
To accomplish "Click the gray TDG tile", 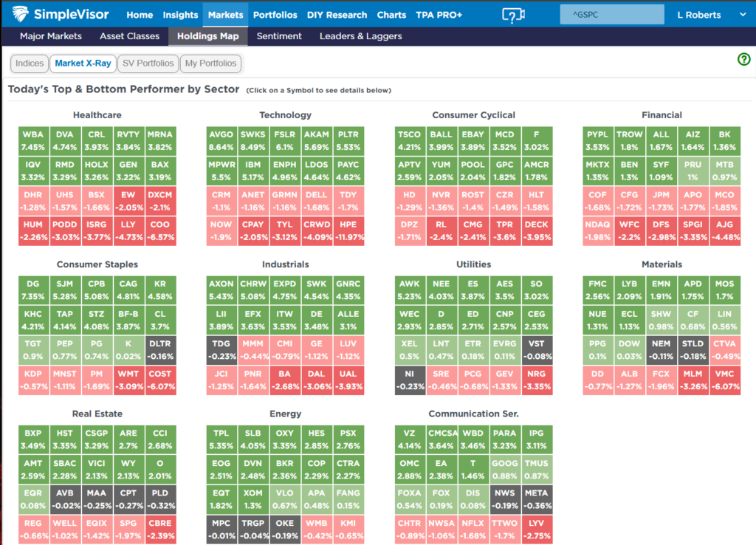I will 221,350.
